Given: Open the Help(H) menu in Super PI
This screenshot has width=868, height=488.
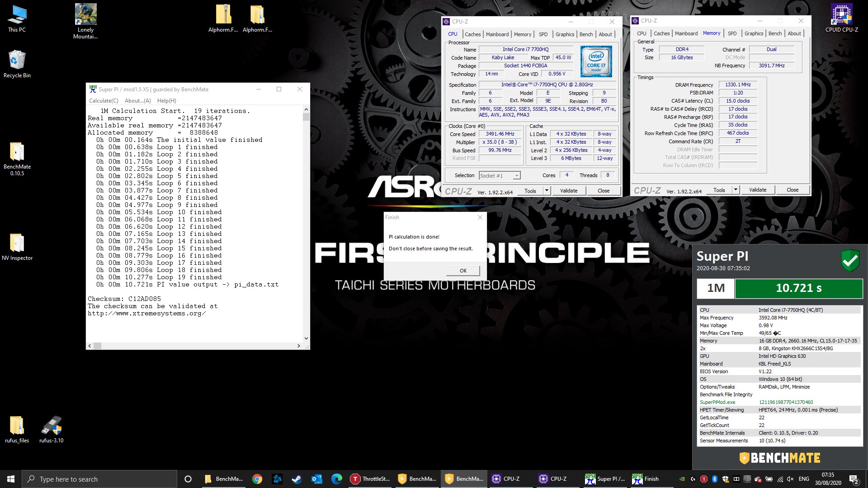Looking at the screenshot, I should (167, 101).
